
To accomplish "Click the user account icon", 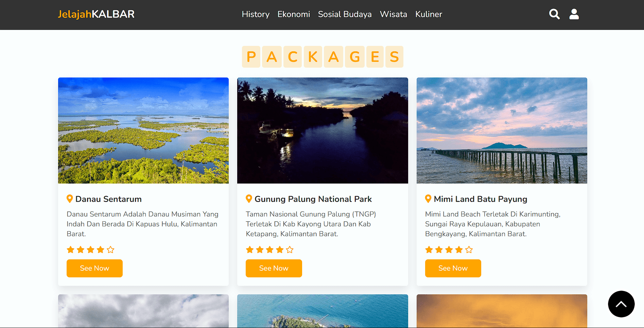I will [574, 14].
